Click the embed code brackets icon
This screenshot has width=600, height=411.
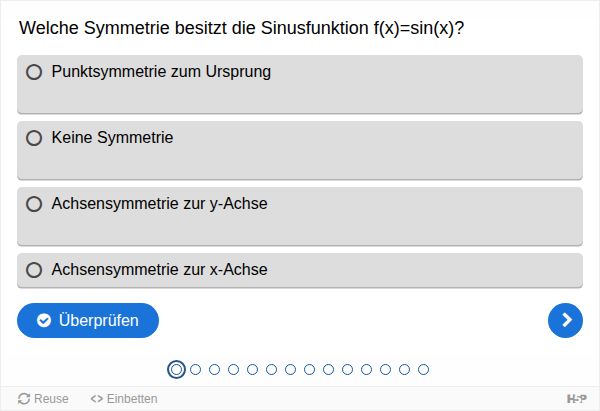click(96, 398)
